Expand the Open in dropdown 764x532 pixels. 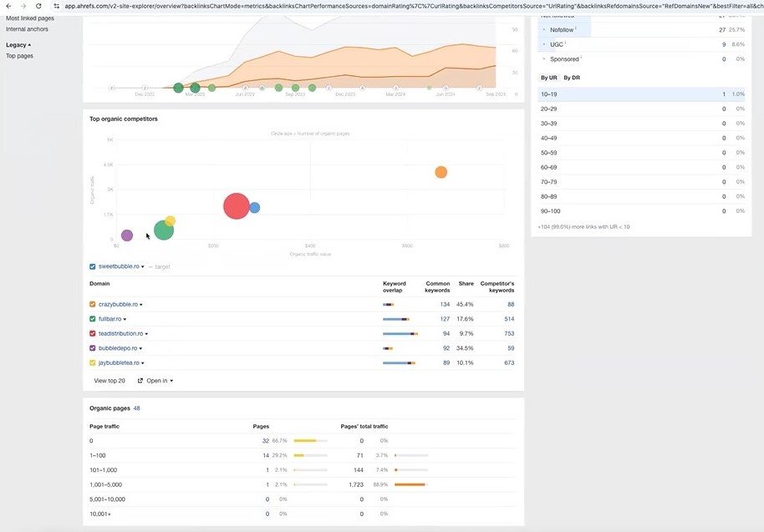[x=155, y=381]
